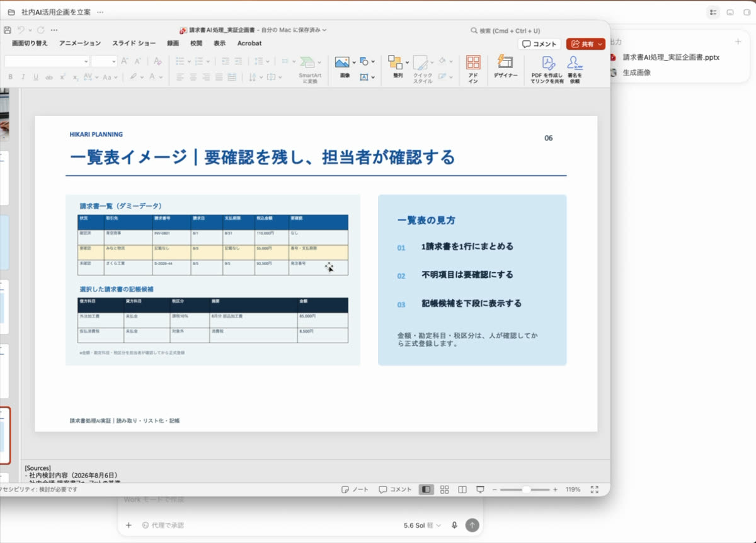Click the insert text box icon in ribbon
Screen dimensions: 756x543
(364, 77)
